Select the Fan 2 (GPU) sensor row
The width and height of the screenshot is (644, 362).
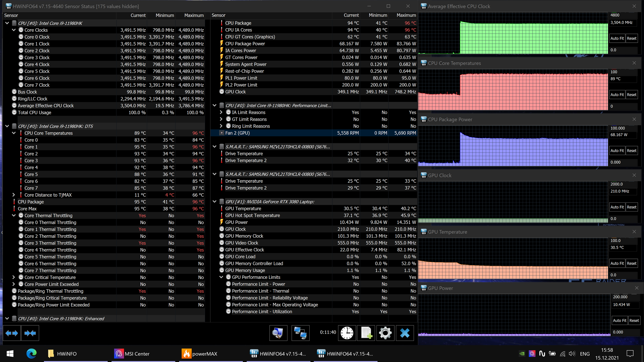[237, 133]
